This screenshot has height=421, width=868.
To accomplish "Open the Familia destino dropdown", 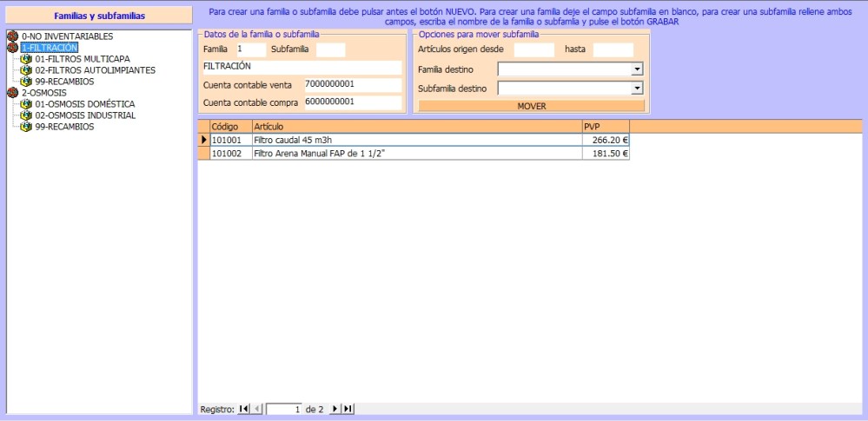I will click(x=637, y=69).
